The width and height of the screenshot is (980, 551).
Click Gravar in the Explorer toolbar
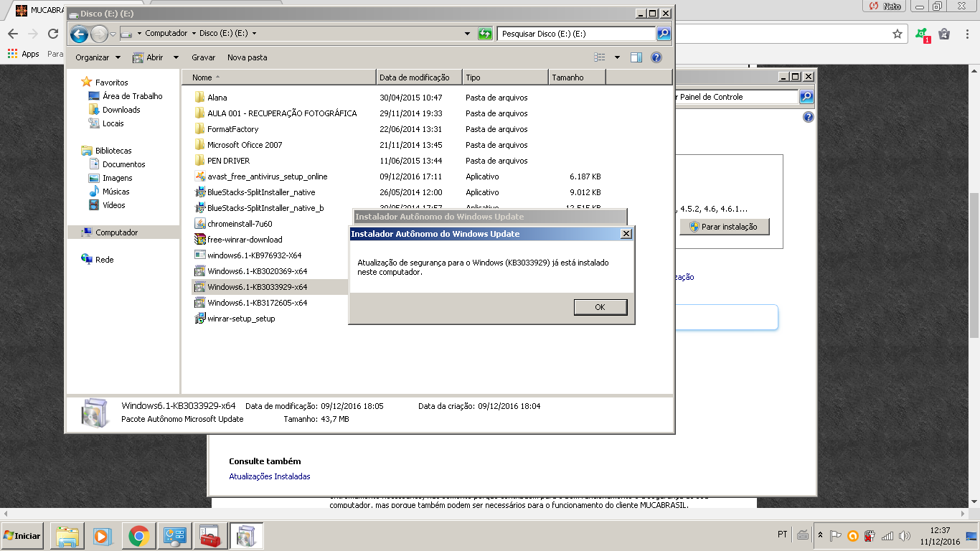[203, 57]
